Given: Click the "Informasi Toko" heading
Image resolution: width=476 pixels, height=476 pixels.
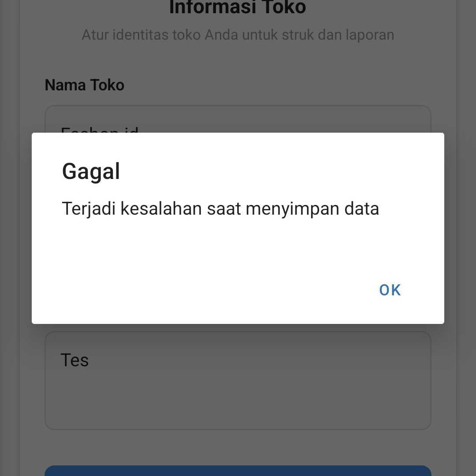Looking at the screenshot, I should 238,8.
